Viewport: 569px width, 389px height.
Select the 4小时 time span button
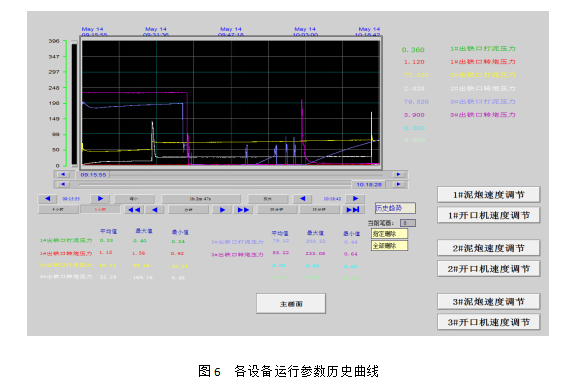pos(58,210)
